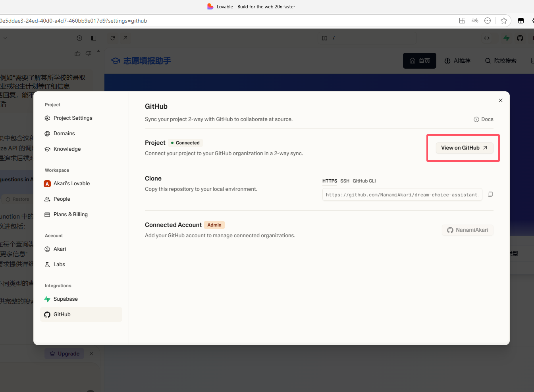Click the Clone section heading
Image resolution: width=534 pixels, height=392 pixels.
153,179
